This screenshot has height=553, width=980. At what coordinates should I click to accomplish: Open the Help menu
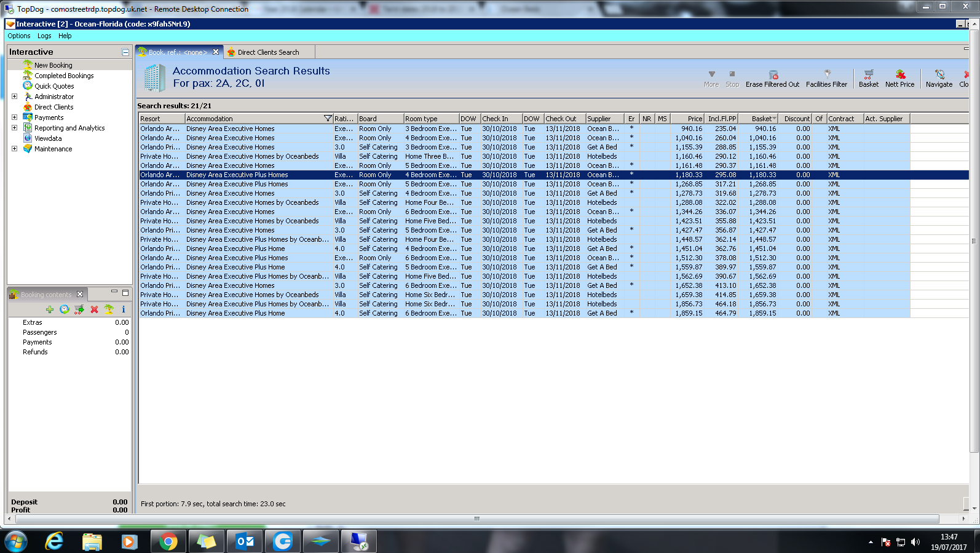[x=65, y=36]
